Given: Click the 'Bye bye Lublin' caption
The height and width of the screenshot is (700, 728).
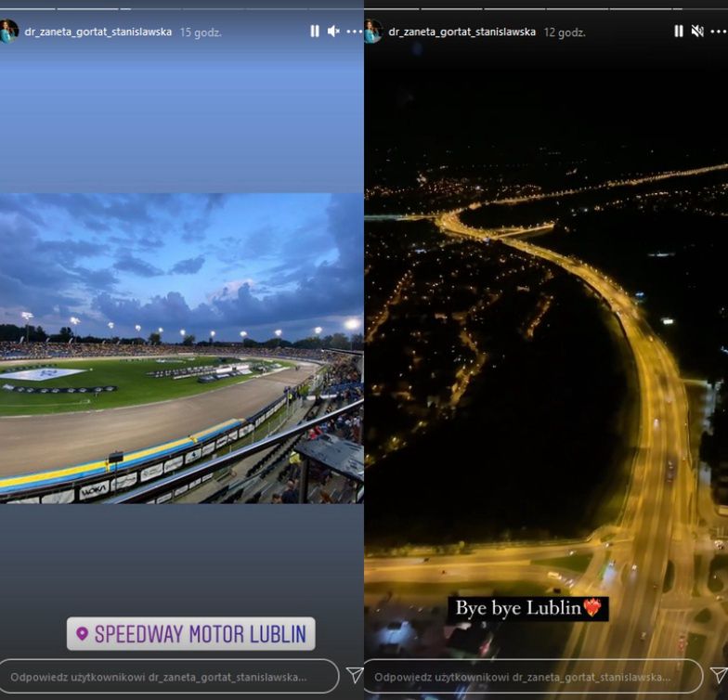Looking at the screenshot, I should 527,609.
